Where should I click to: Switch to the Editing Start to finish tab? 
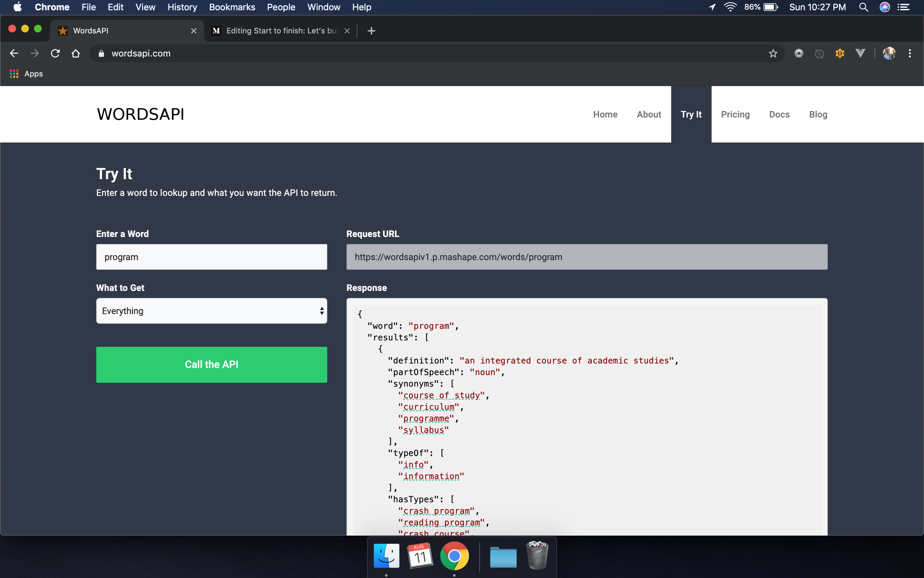(x=281, y=31)
